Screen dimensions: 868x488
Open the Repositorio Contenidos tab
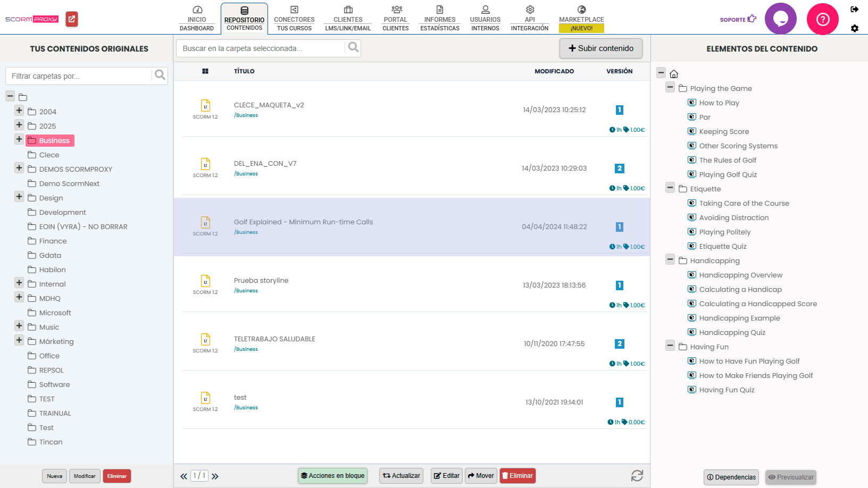point(244,19)
